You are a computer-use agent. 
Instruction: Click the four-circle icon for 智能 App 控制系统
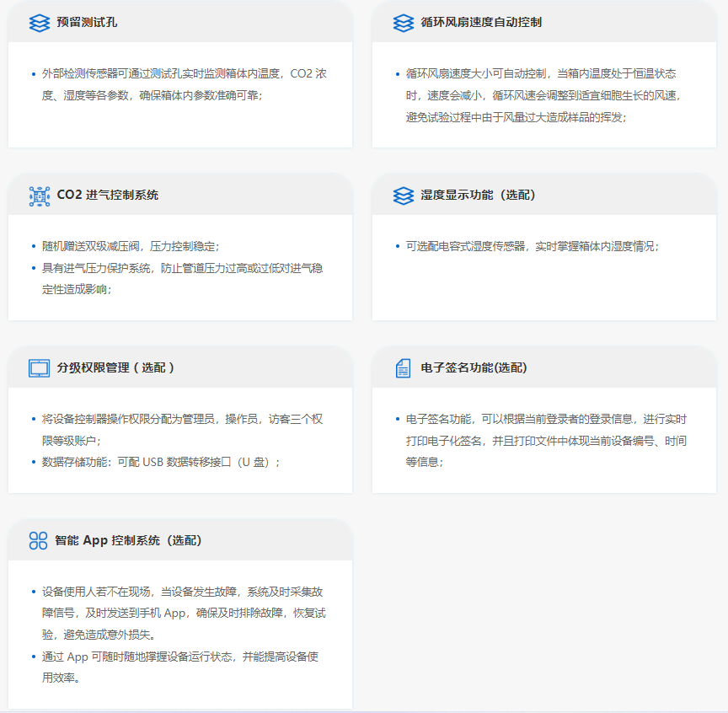coord(39,541)
